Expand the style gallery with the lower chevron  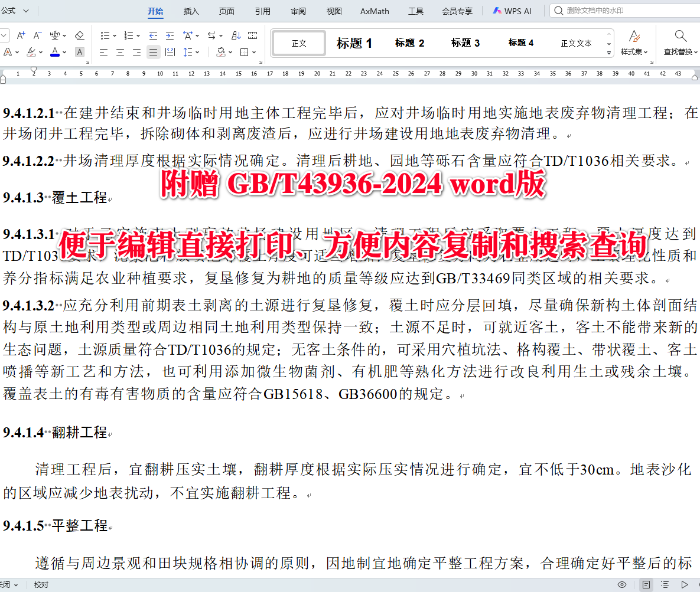click(608, 54)
